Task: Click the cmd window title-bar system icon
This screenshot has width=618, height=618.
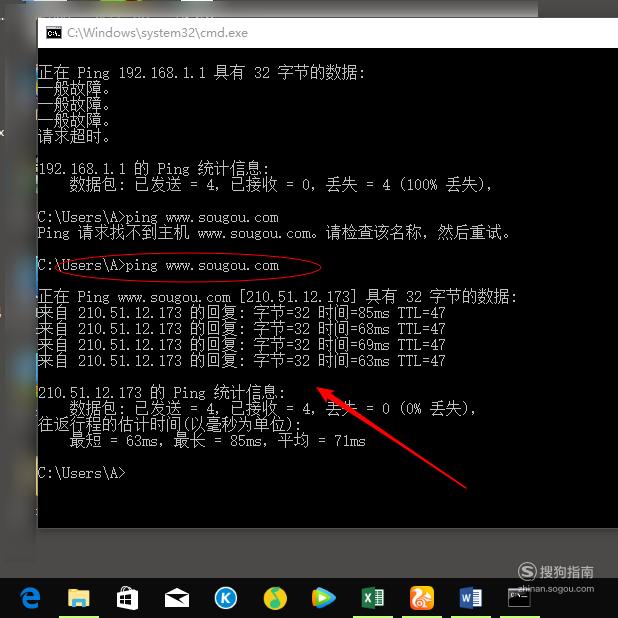Action: pos(54,33)
